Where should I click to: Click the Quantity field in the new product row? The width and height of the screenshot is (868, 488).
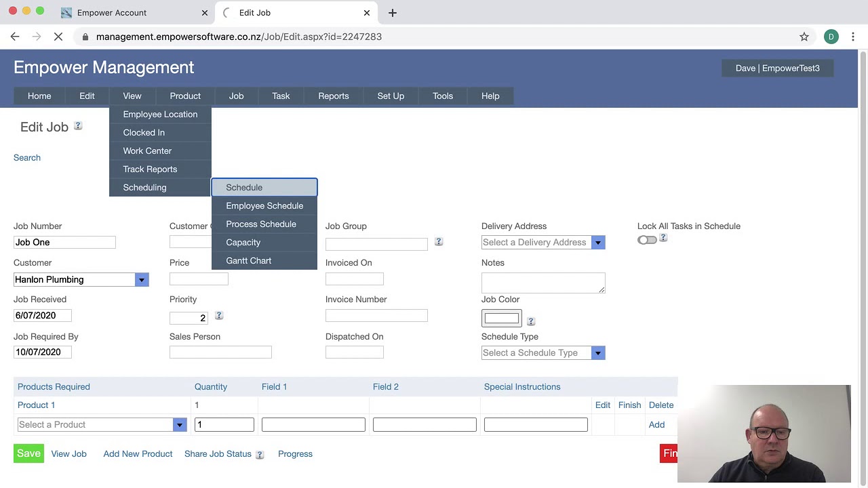point(224,424)
